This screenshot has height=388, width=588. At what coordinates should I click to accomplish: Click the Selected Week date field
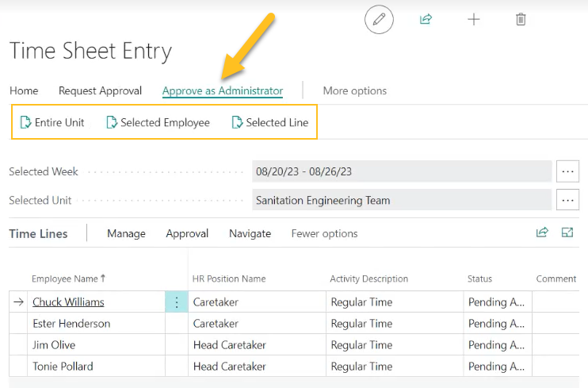(x=401, y=171)
